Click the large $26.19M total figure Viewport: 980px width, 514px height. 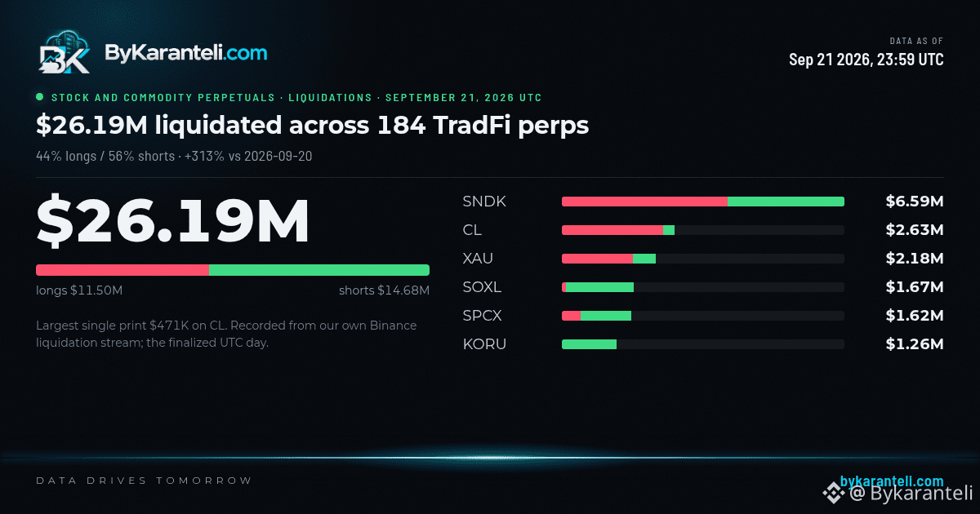(x=173, y=220)
